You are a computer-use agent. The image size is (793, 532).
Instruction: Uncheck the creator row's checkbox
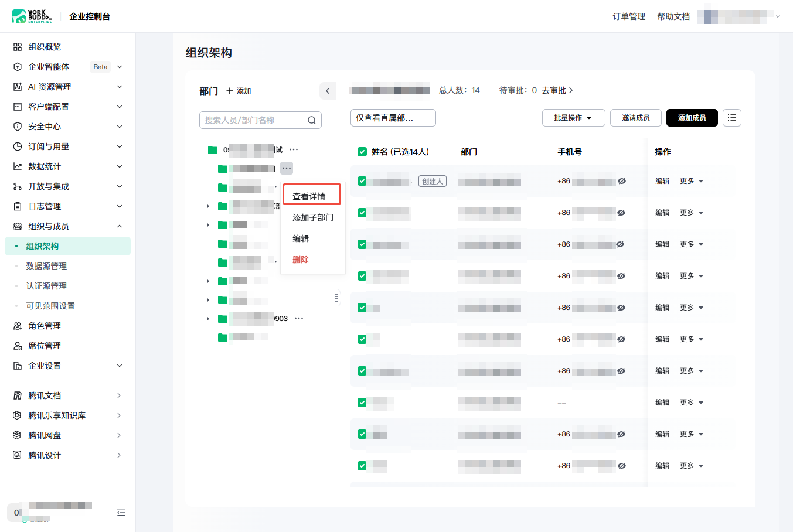click(x=362, y=181)
